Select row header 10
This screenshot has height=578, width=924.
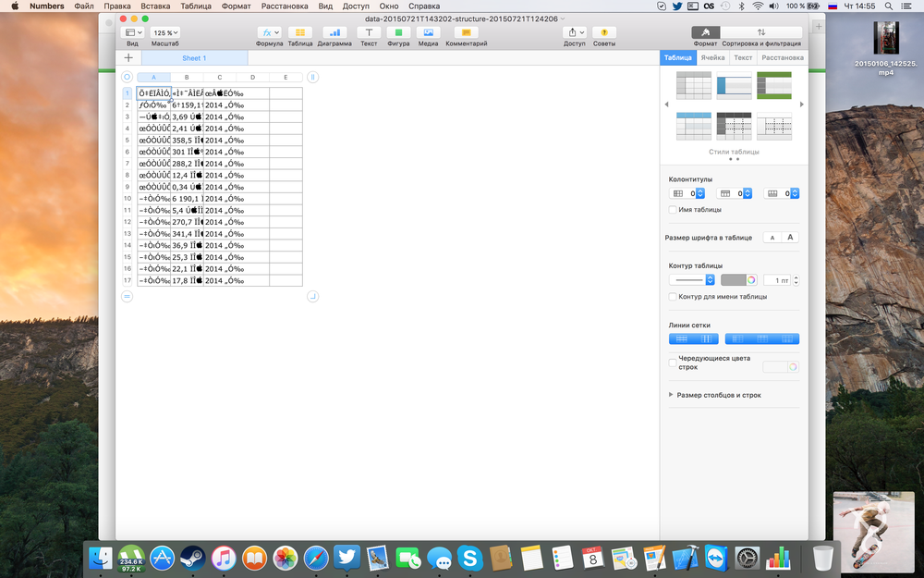coord(128,199)
